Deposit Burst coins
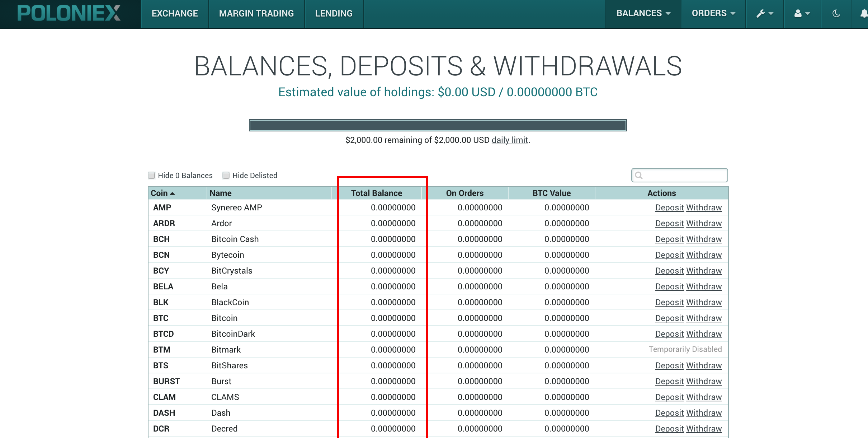 pyautogui.click(x=670, y=381)
